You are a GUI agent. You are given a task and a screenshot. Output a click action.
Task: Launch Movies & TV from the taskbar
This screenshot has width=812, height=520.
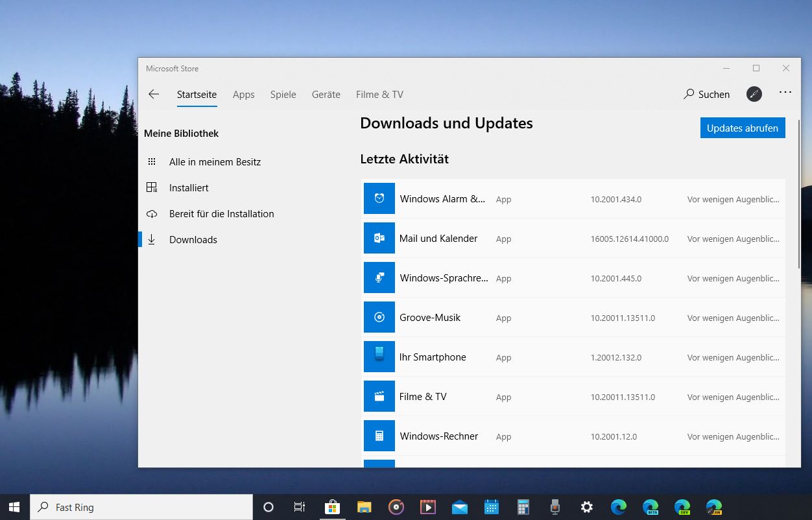pos(427,507)
